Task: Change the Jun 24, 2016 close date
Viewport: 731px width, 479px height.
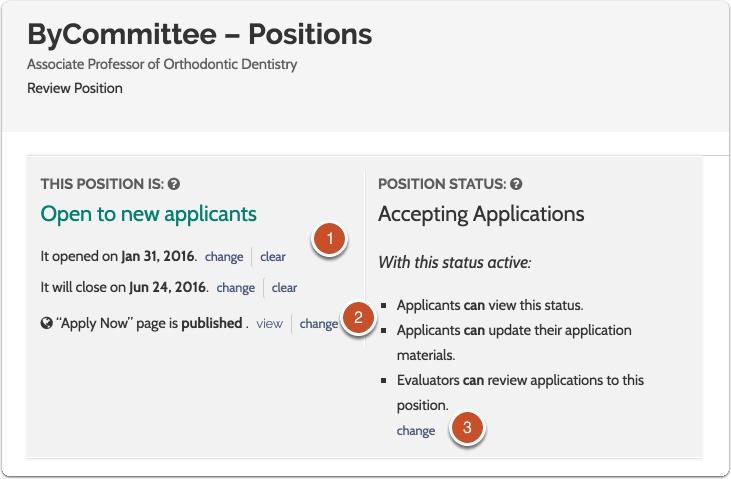Action: (235, 287)
